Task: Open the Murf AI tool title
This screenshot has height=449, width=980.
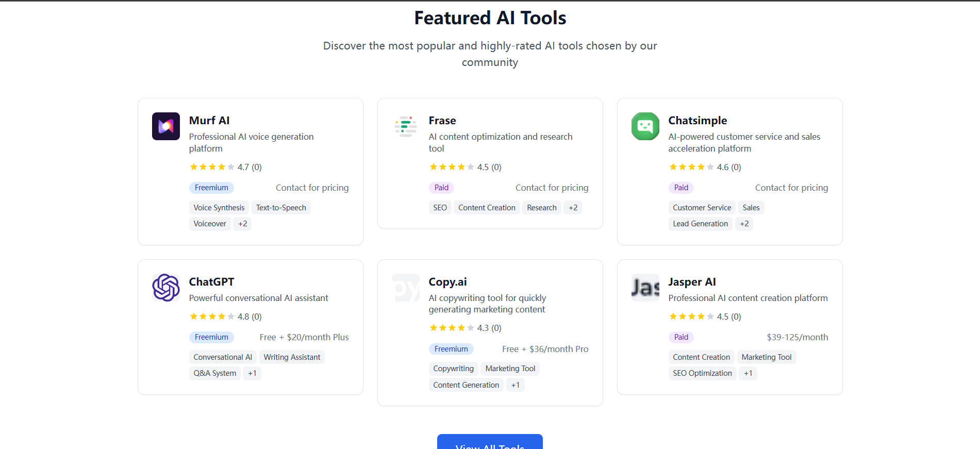Action: pos(209,121)
